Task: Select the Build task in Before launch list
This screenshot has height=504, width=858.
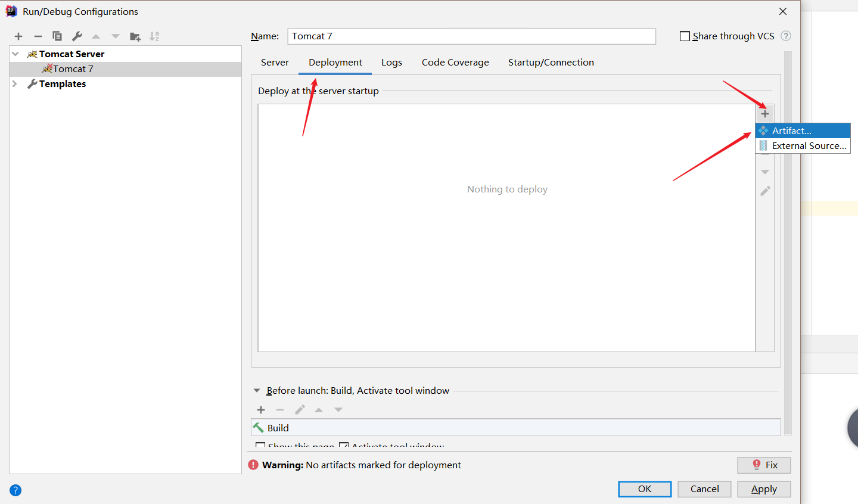Action: pos(516,428)
